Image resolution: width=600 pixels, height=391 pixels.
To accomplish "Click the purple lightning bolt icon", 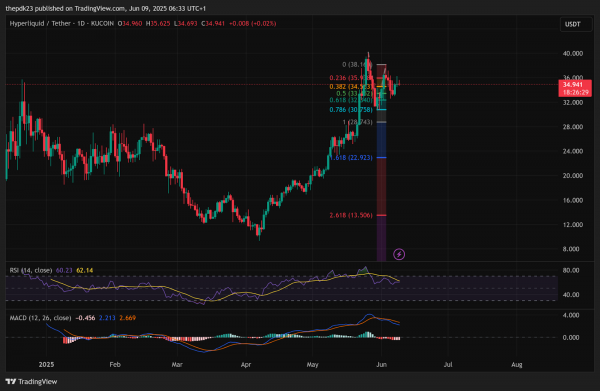I will (399, 254).
